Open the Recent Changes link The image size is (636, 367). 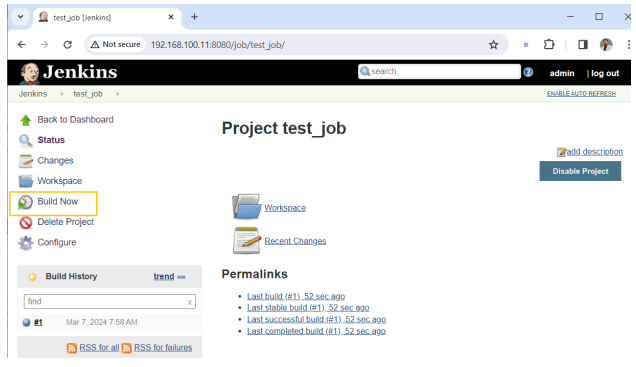click(295, 241)
